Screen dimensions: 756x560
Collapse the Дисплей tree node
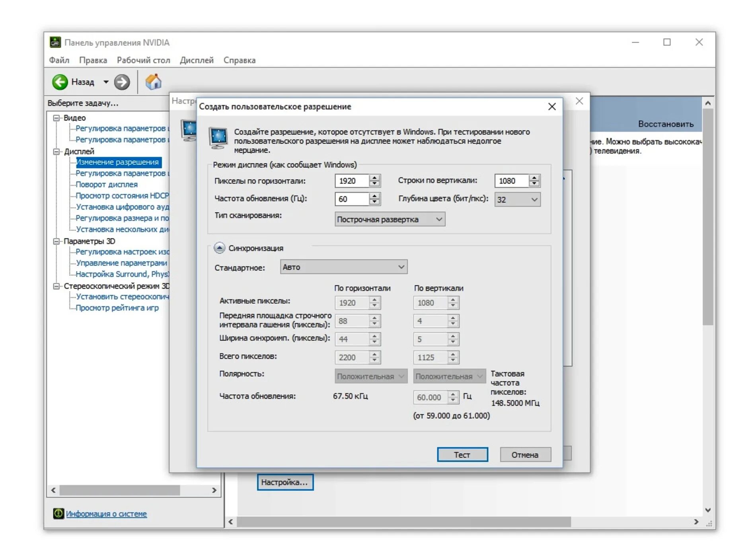57,151
